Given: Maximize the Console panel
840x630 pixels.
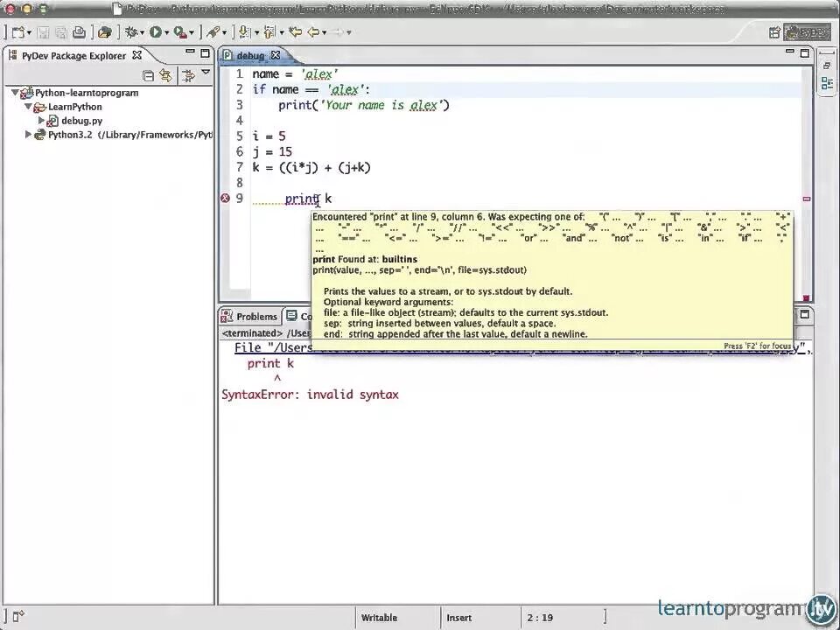Looking at the screenshot, I should coord(805,314).
